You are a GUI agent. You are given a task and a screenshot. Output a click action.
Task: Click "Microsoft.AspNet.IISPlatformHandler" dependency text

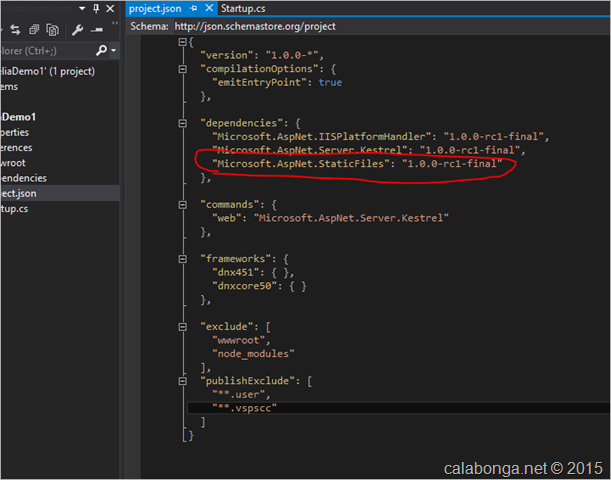[x=321, y=137]
